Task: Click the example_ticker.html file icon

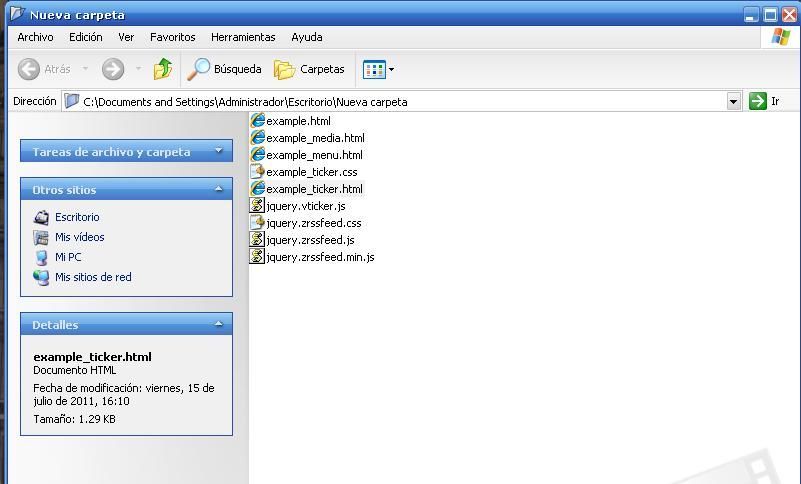Action: (x=257, y=189)
